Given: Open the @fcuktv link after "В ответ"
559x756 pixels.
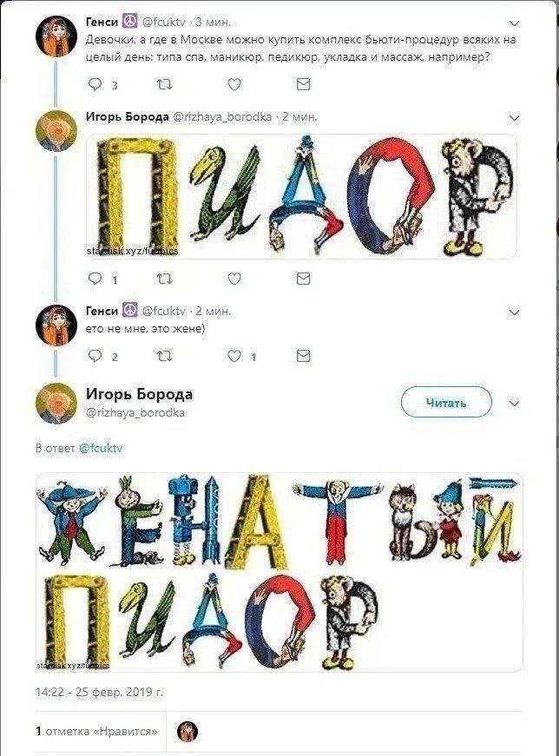Looking at the screenshot, I should click(102, 449).
